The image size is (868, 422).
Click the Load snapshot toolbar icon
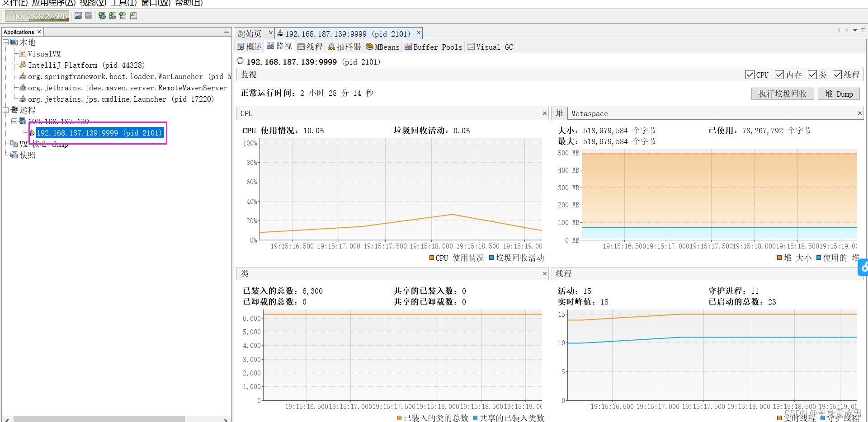pyautogui.click(x=78, y=16)
